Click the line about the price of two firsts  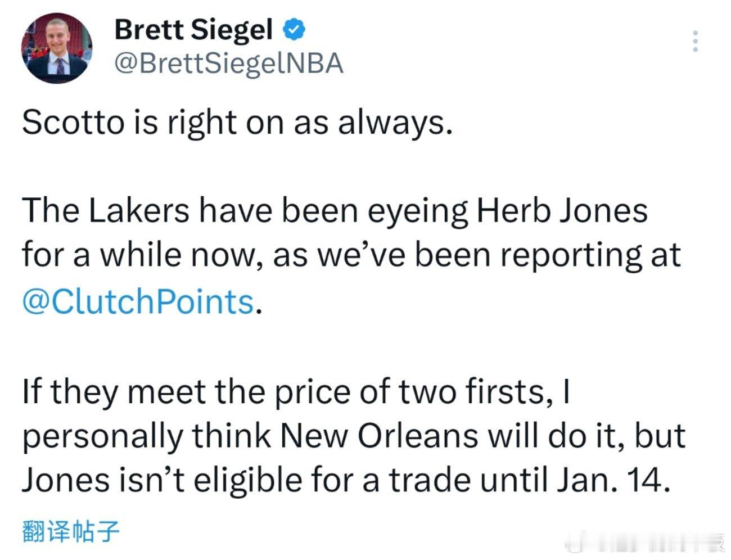tap(296, 392)
